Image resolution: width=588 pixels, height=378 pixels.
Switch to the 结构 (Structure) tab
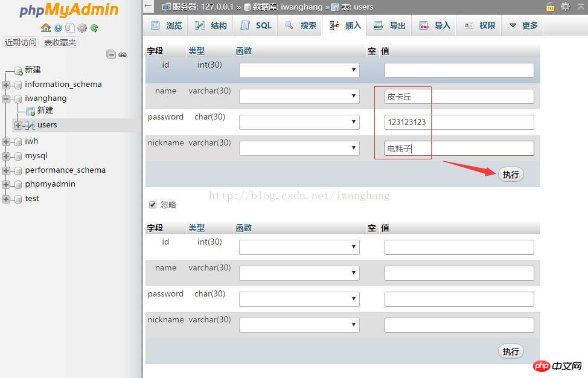[x=210, y=25]
